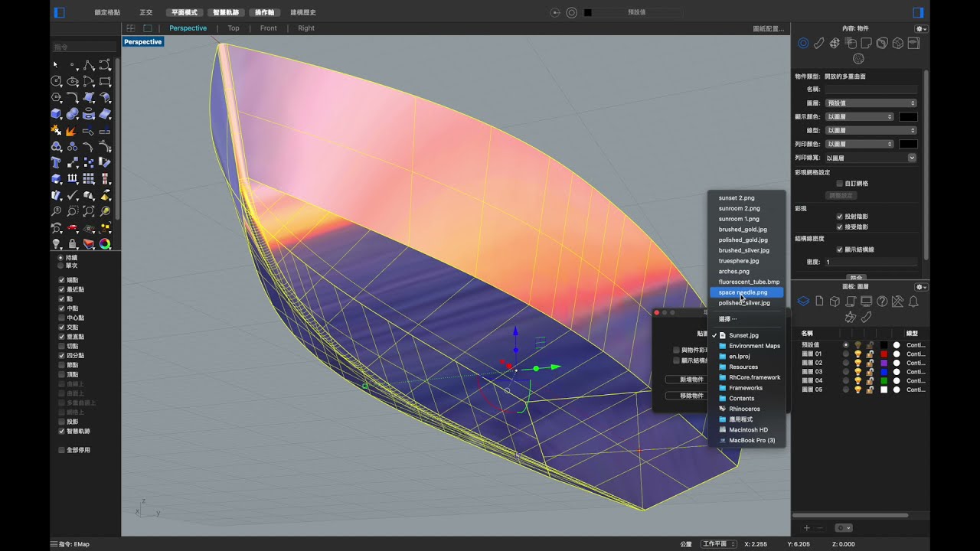Open the 列印顏色 dropdown
980x551 pixels.
pos(859,144)
